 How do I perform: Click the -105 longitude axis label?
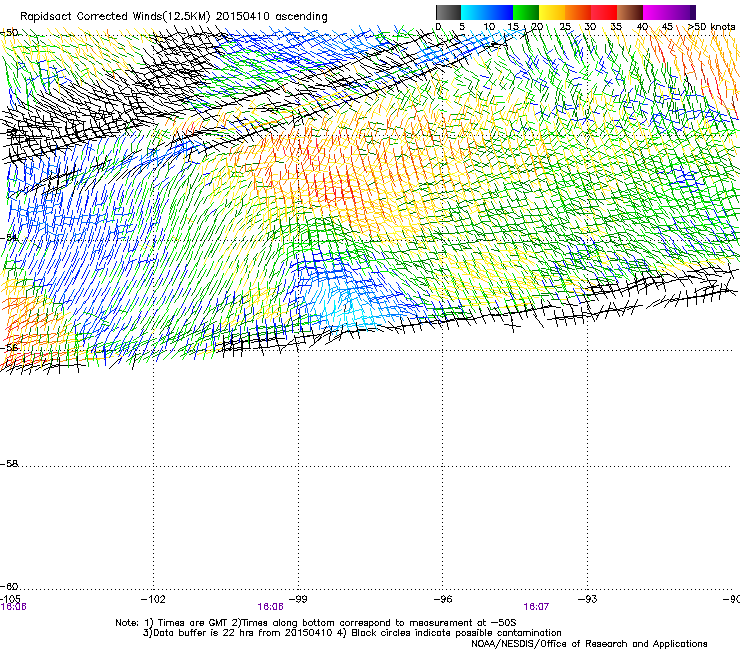point(10,599)
